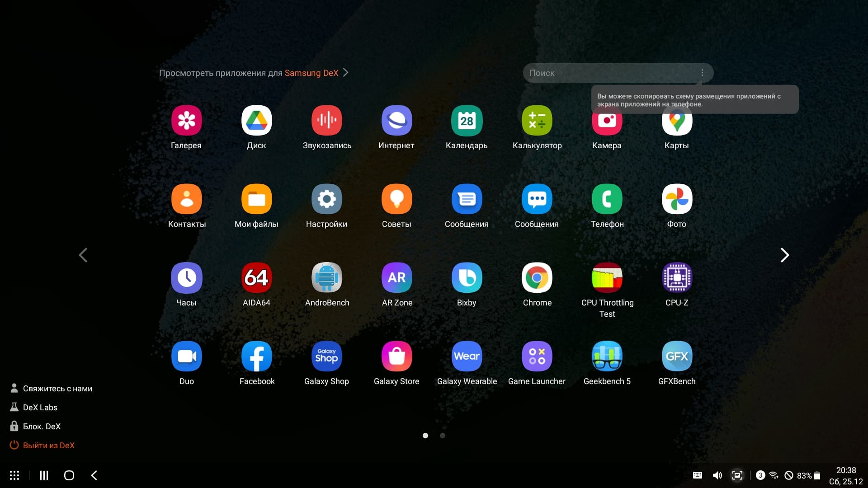The height and width of the screenshot is (488, 868).
Task: Toggle the on-screen keyboard icon
Action: coord(697,475)
